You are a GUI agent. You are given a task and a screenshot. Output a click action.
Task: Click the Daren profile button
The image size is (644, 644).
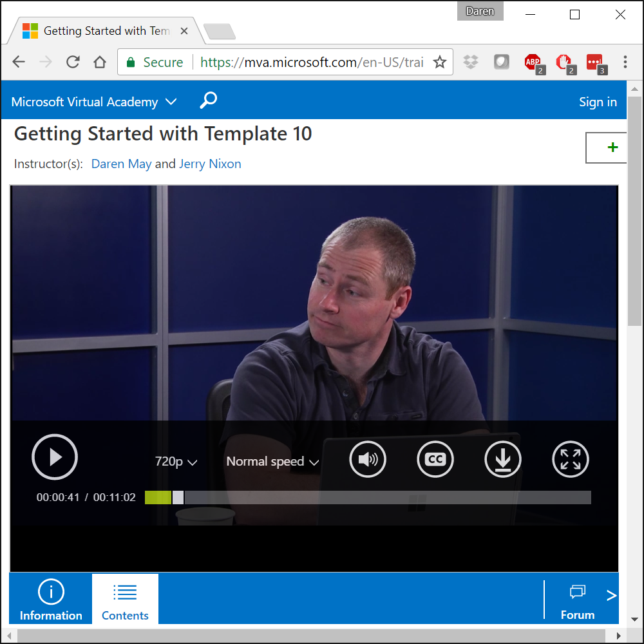pyautogui.click(x=480, y=11)
